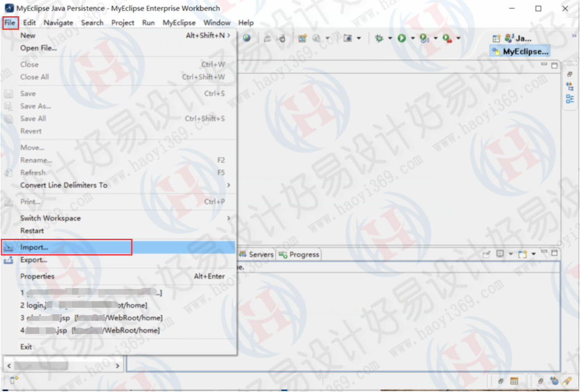Choose Import... from the File menu
Image resolution: width=580 pixels, height=392 pixels.
118,248
